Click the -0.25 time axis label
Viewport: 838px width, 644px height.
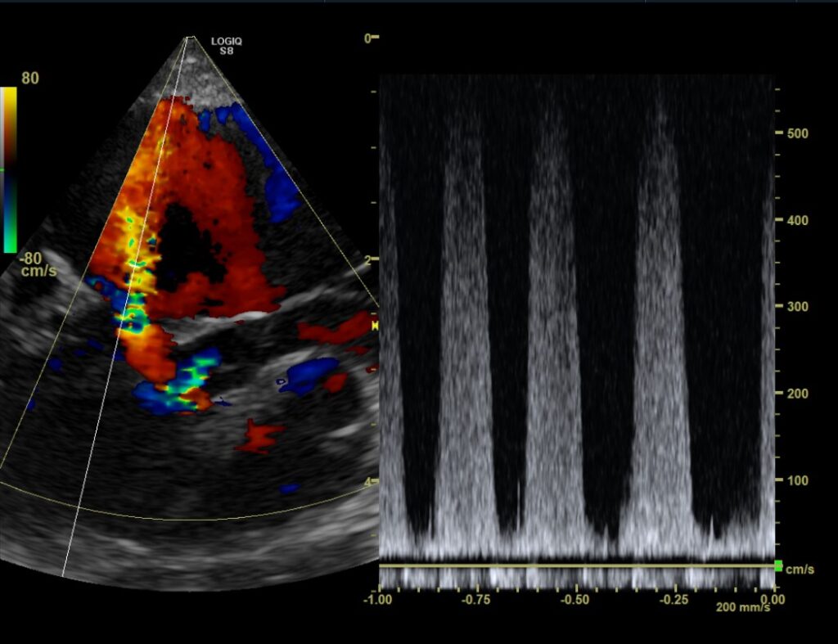tap(675, 599)
